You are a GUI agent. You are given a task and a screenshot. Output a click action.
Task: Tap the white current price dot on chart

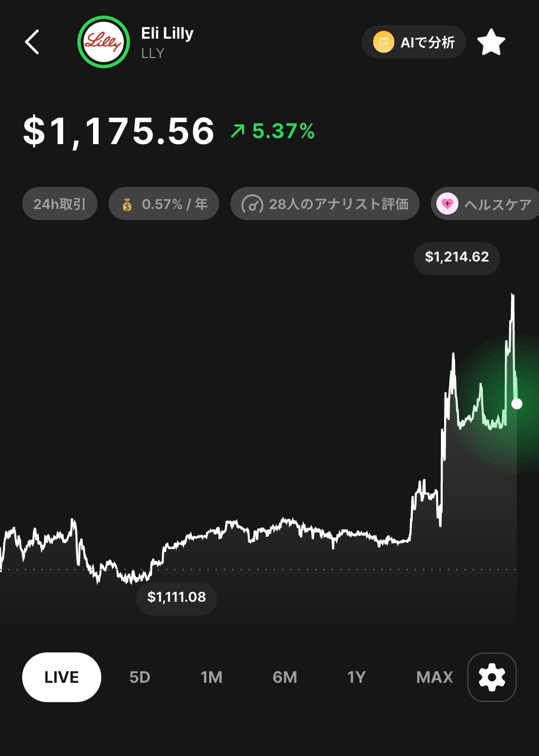coord(517,404)
